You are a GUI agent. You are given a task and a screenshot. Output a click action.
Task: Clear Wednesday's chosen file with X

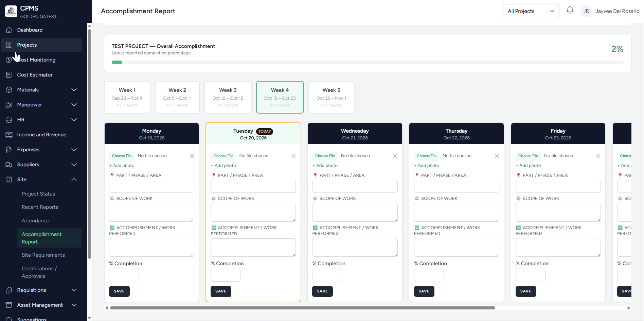pos(395,156)
